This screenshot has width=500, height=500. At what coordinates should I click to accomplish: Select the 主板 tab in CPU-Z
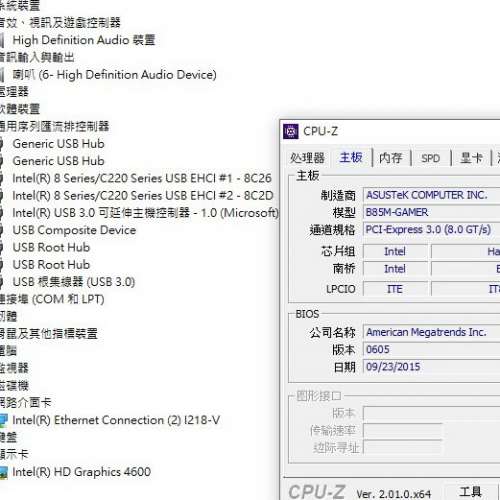[351, 157]
